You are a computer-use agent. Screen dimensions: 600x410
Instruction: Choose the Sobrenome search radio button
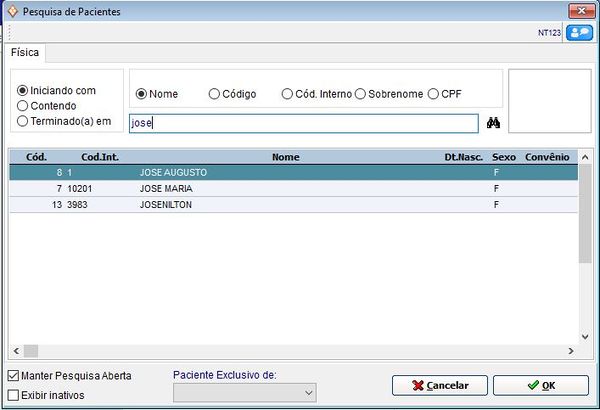click(361, 94)
